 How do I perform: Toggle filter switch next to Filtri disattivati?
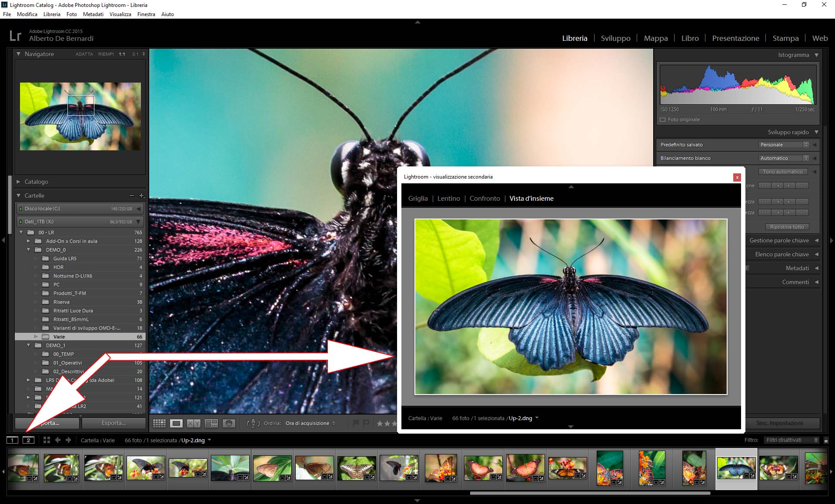pyautogui.click(x=826, y=440)
